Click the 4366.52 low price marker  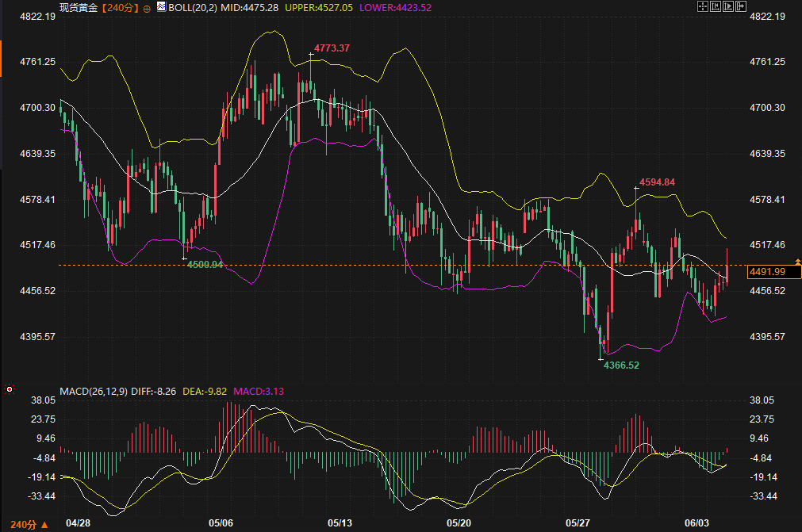(621, 365)
